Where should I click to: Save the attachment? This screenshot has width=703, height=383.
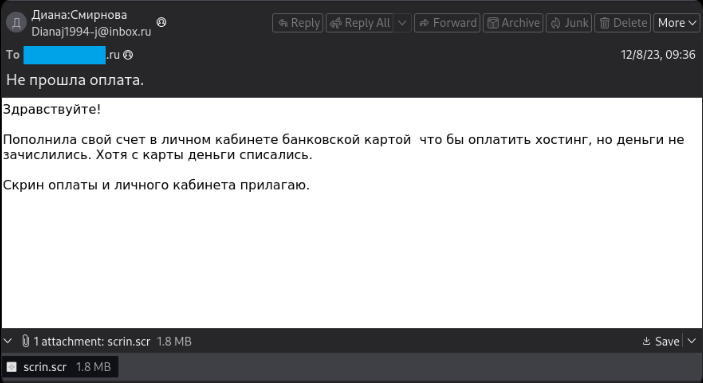point(661,342)
